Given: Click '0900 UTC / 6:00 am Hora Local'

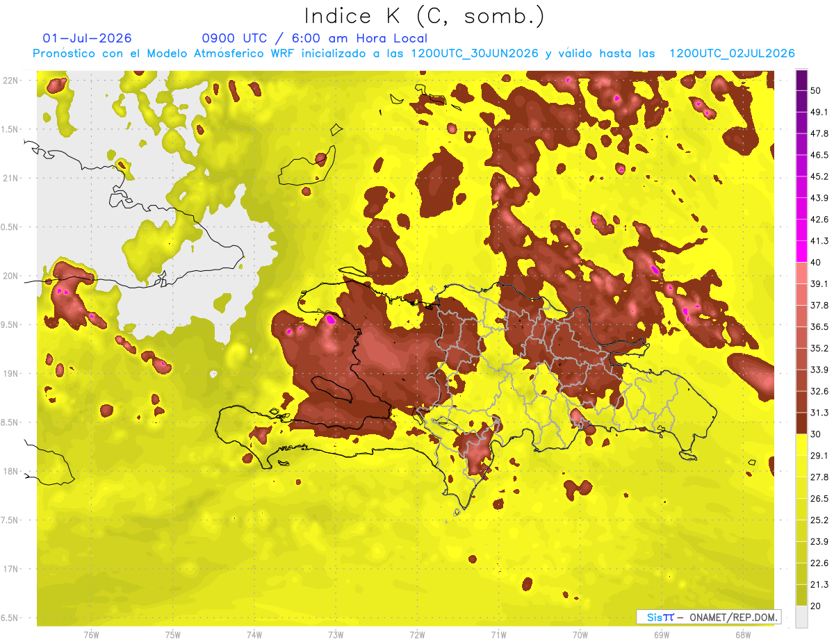Looking at the screenshot, I should coord(314,38).
